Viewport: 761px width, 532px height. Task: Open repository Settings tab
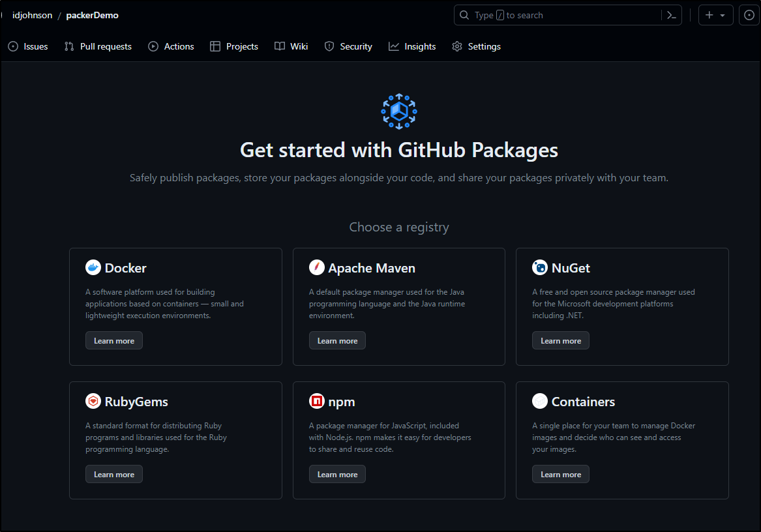click(x=477, y=46)
